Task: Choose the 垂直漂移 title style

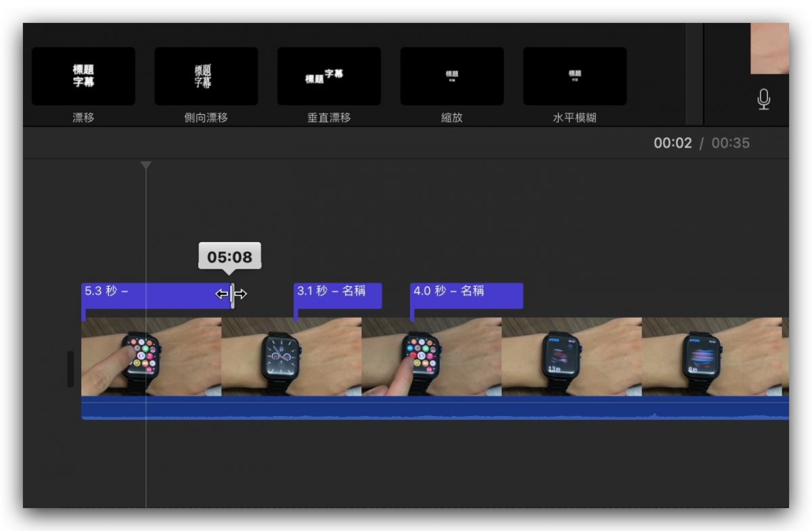Action: point(329,76)
